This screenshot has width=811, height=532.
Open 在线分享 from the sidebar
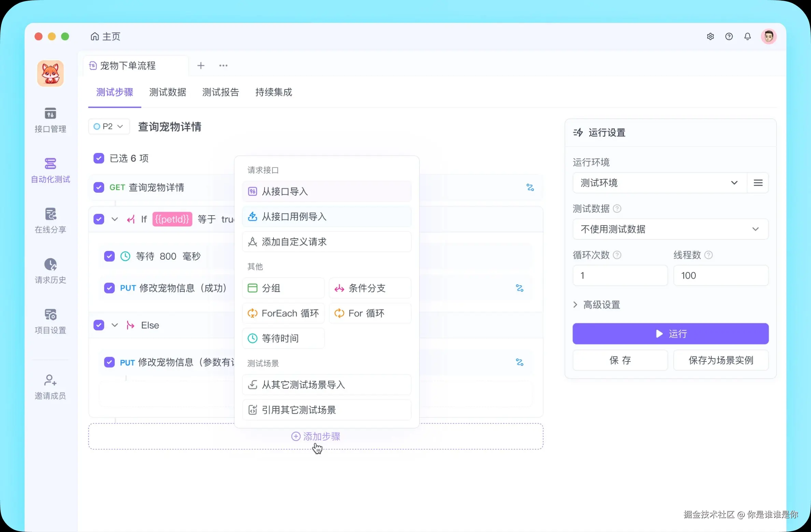(x=50, y=220)
